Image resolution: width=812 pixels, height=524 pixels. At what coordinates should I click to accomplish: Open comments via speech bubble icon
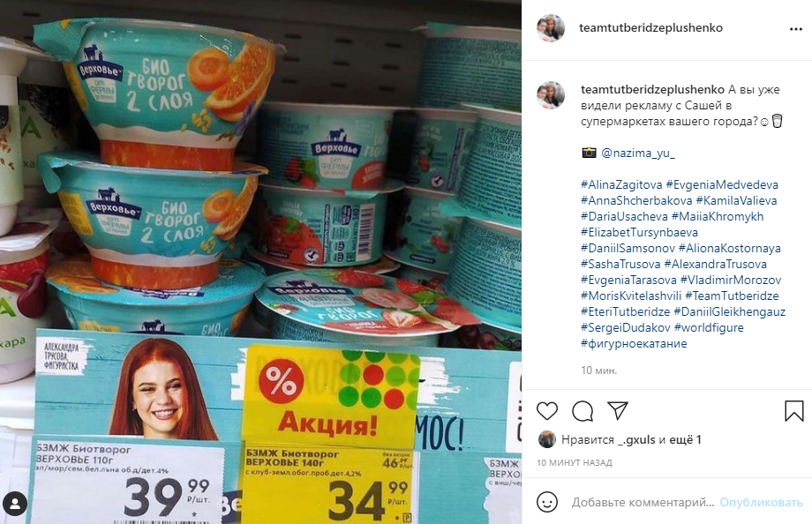point(583,411)
